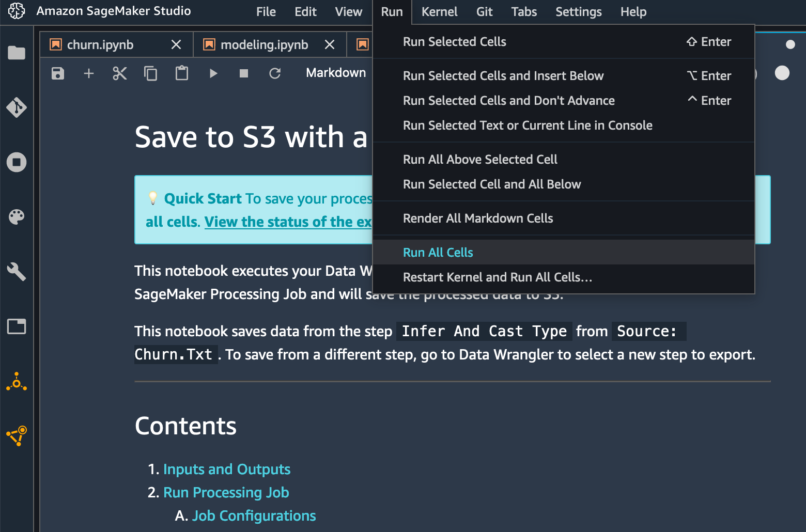Close the Run menu

coord(392,12)
